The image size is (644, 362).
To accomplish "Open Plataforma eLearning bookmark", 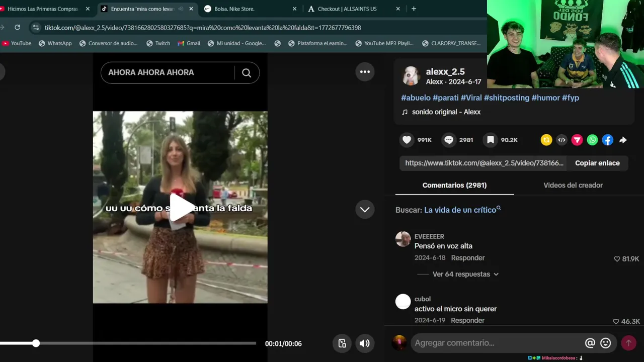I will coord(317,43).
